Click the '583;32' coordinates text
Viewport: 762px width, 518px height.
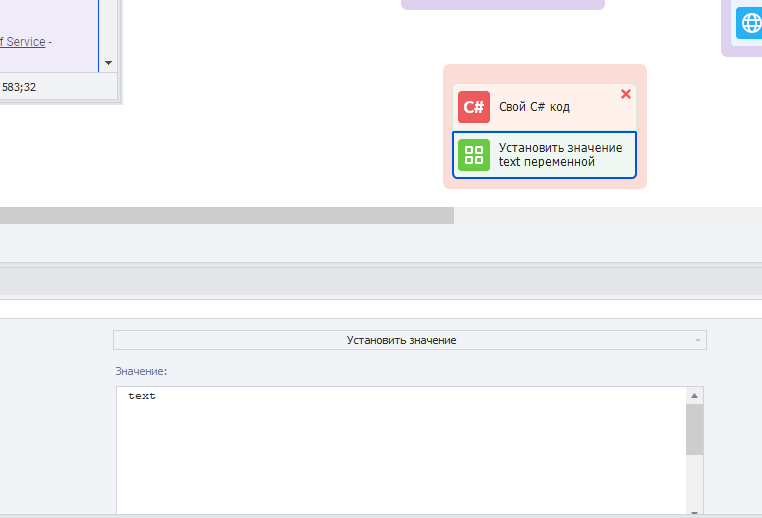(19, 87)
